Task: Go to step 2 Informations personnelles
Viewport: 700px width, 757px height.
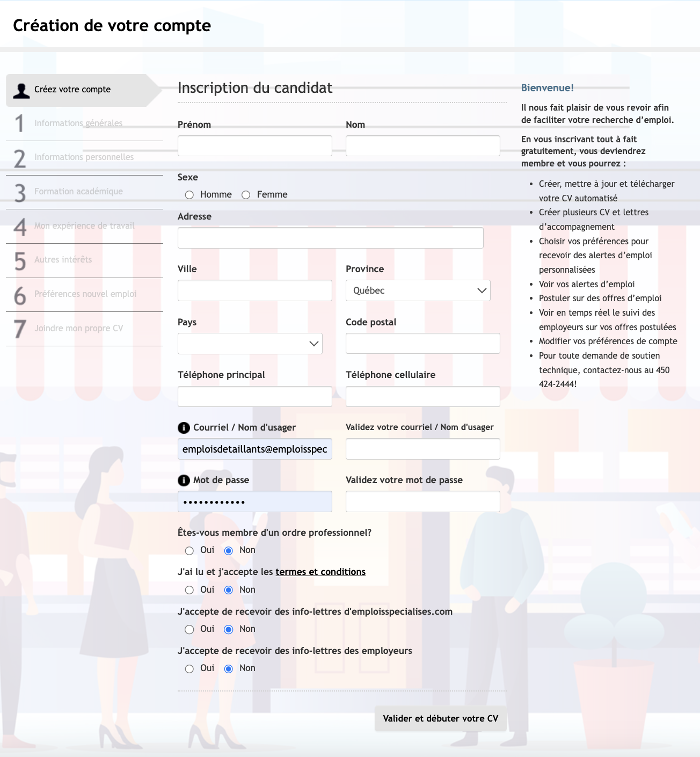Action: (x=84, y=158)
